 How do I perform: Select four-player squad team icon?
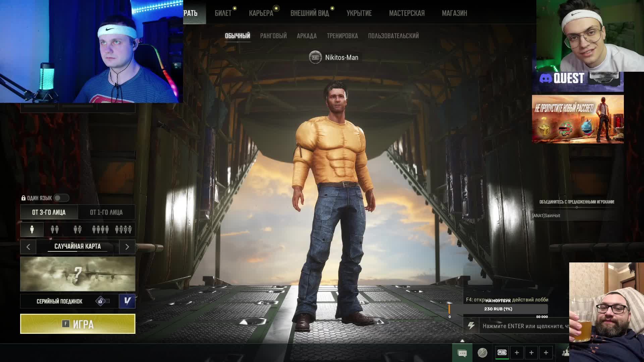(x=100, y=229)
